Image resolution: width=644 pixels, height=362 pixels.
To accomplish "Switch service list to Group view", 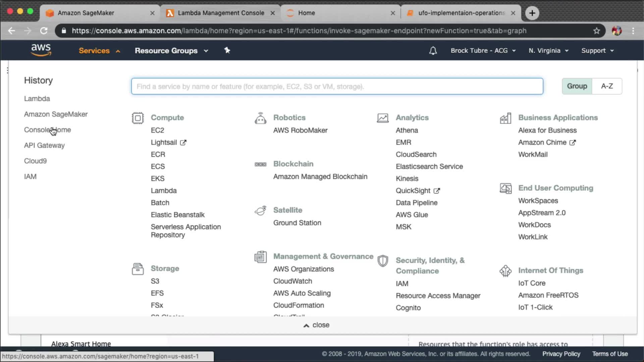I will tap(577, 86).
